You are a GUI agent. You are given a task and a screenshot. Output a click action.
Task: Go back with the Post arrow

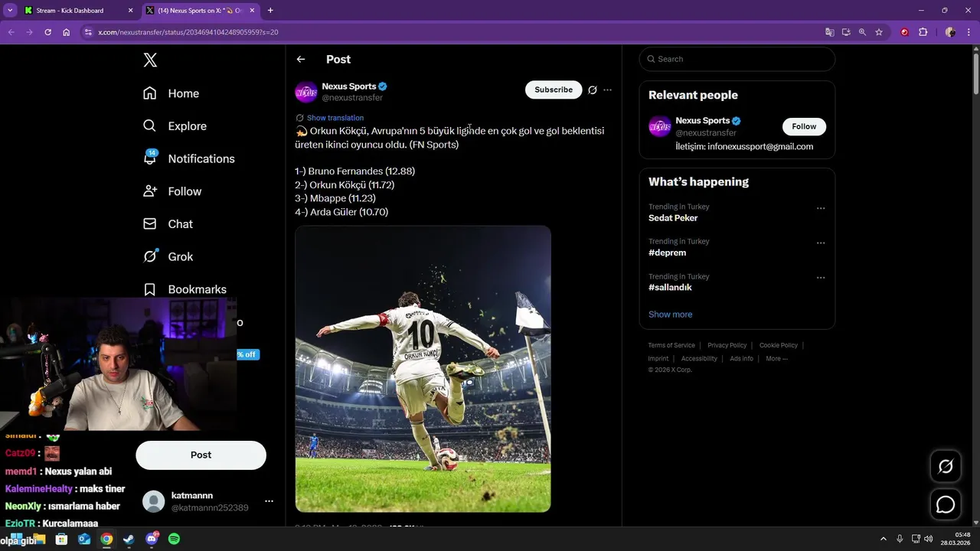tap(301, 59)
